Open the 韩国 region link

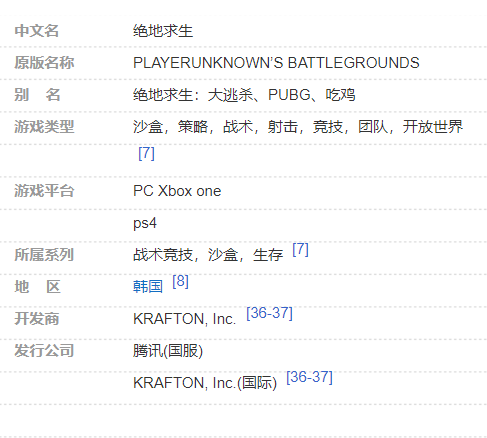coord(148,286)
